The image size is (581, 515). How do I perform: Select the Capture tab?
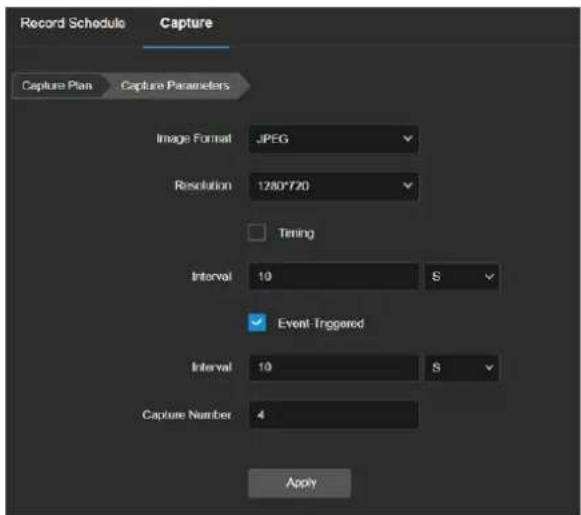click(186, 23)
